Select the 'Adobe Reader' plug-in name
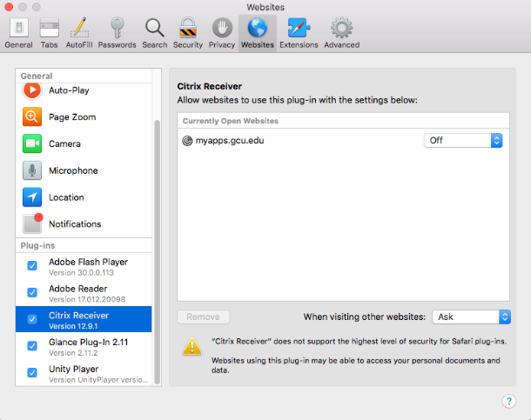Viewport: 531px width, 420px height. 77,289
